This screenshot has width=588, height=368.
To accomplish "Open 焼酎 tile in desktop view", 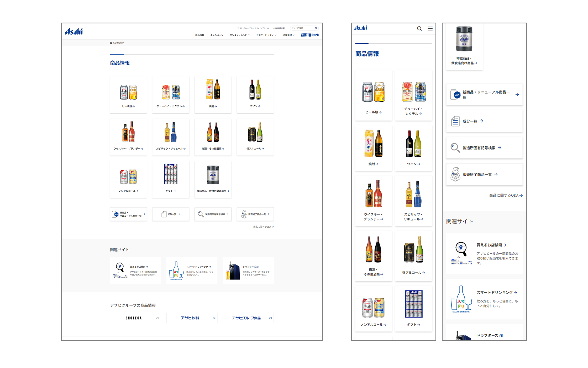I will pos(213,95).
